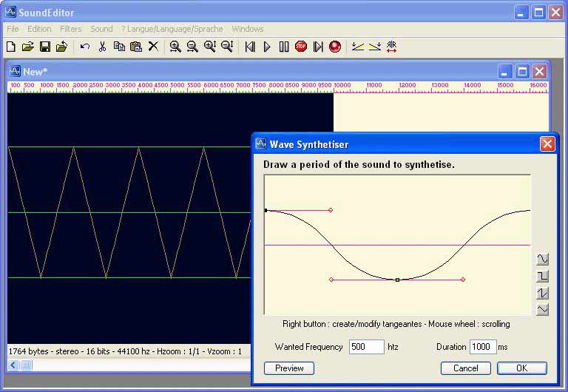Screen dimensions: 568x392
Task: Click the red Stop sign icon
Action: click(x=301, y=47)
